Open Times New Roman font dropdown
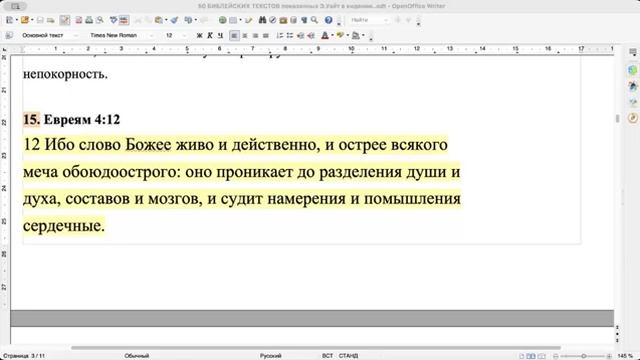Screen dimensions: 640x360 click(x=151, y=36)
